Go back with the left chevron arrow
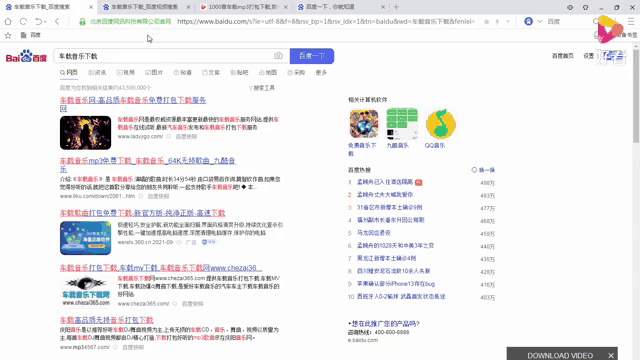Image resolution: width=640 pixels, height=360 pixels. coord(57,21)
